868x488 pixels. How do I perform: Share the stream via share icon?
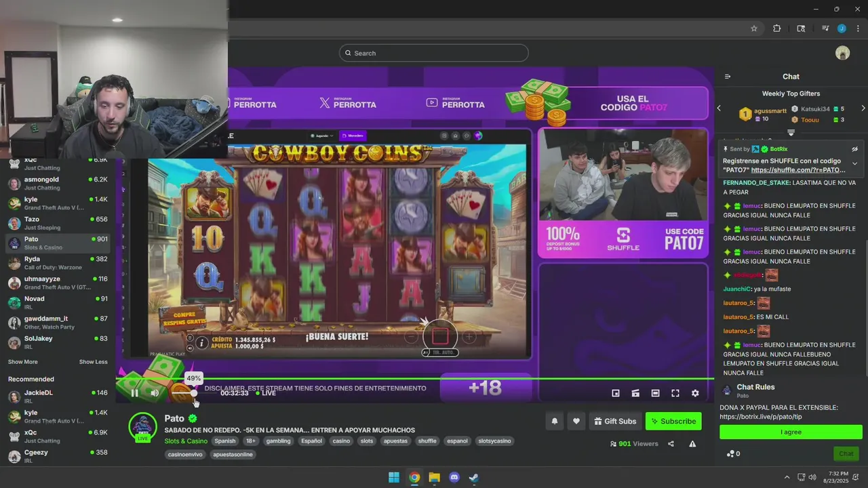pyautogui.click(x=671, y=444)
